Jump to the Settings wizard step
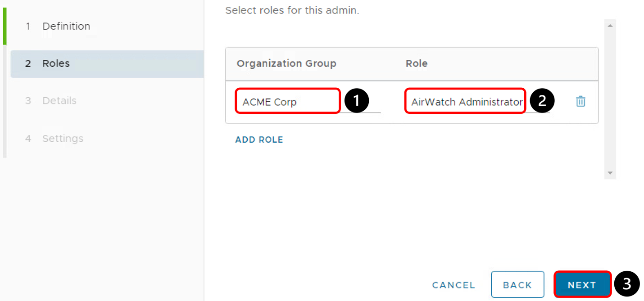The image size is (644, 301). pyautogui.click(x=63, y=139)
